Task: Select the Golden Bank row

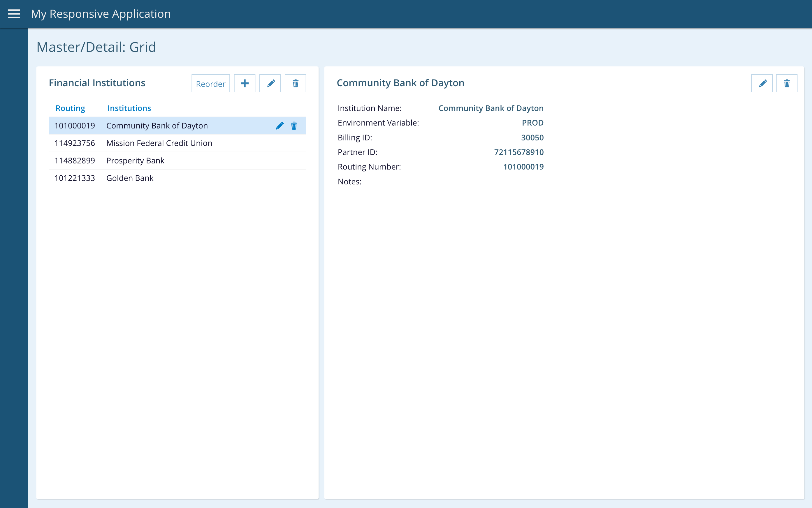Action: coord(130,178)
